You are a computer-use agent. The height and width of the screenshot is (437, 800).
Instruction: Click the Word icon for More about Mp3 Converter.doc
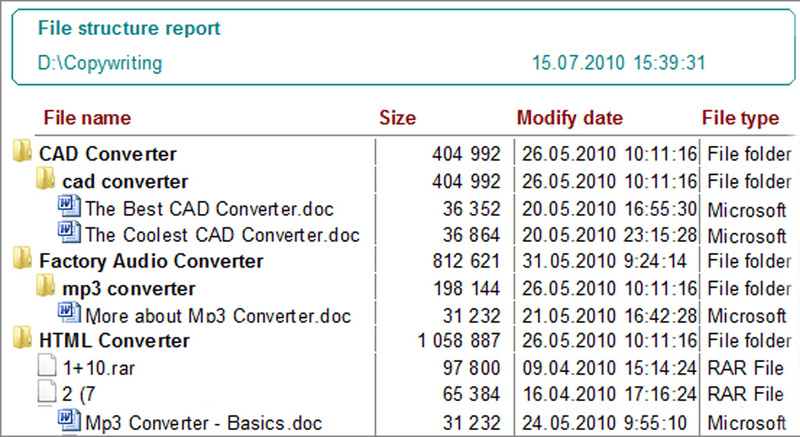(x=69, y=313)
